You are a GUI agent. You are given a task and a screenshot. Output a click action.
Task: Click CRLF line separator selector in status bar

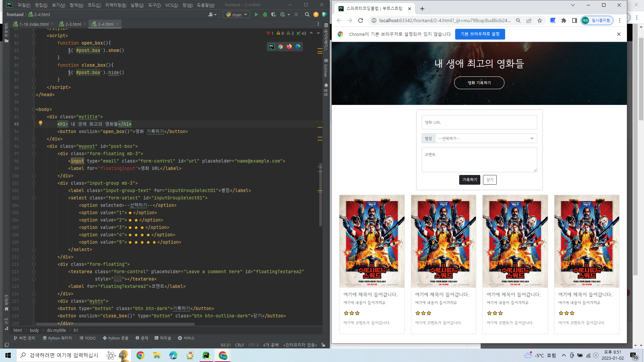tap(239, 345)
